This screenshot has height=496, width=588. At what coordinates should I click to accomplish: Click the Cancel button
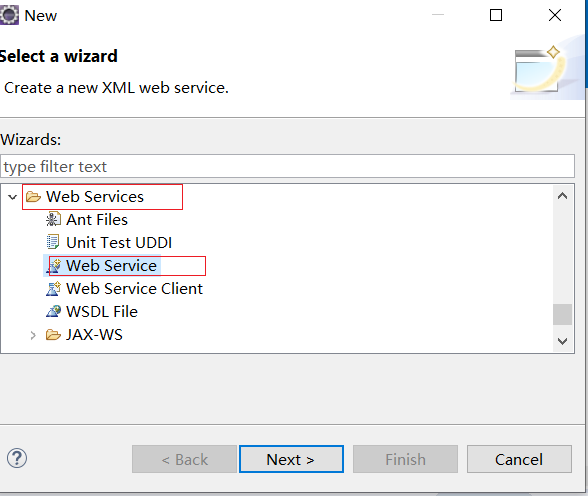[519, 459]
